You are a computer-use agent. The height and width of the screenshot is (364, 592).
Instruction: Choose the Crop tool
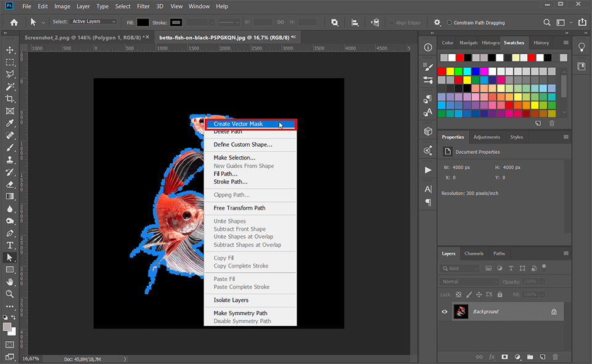(x=10, y=99)
